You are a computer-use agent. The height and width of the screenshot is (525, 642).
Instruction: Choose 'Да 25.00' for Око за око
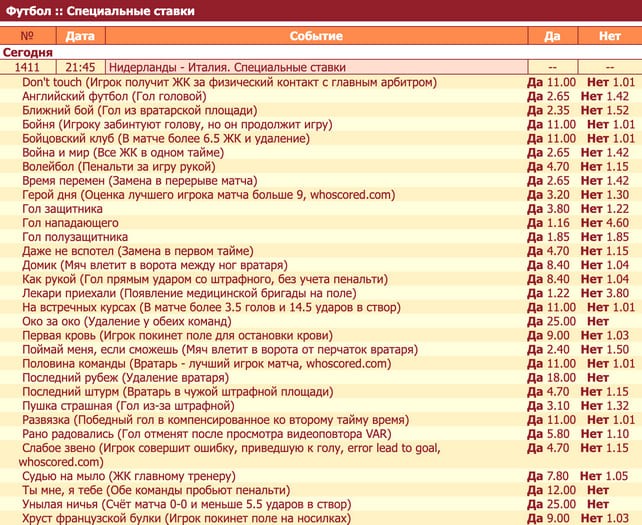click(551, 322)
